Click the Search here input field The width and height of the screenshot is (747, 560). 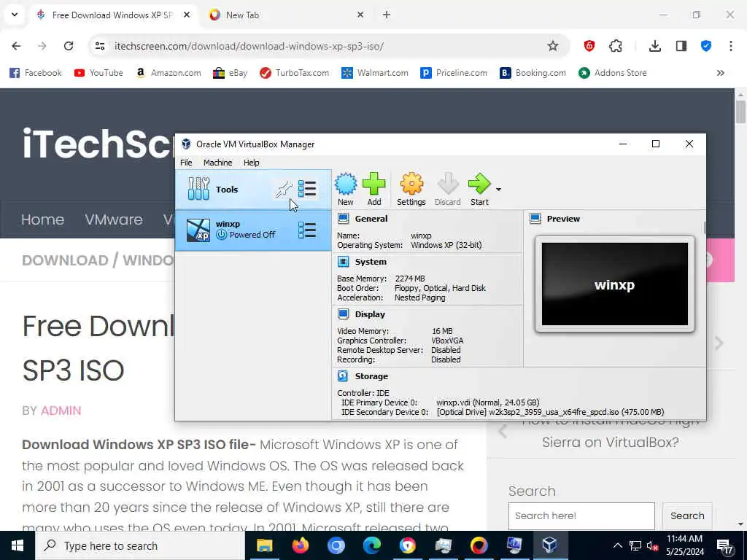581,516
